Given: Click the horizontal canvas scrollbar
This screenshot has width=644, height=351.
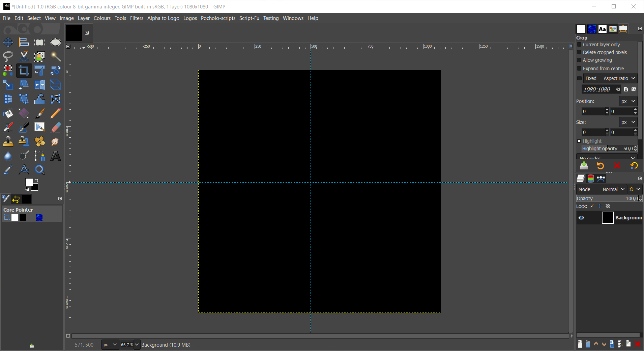Looking at the screenshot, I should click(x=320, y=336).
